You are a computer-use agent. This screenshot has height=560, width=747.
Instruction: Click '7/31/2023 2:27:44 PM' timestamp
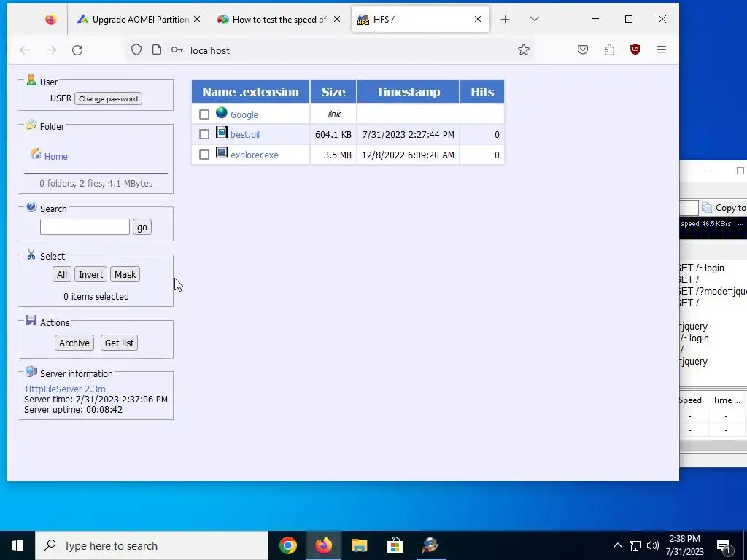pos(408,135)
